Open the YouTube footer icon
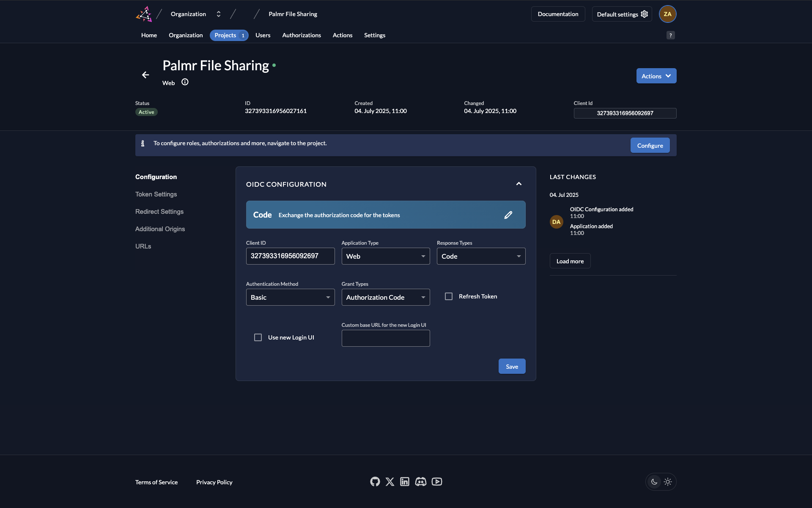The image size is (812, 508). pos(437,482)
